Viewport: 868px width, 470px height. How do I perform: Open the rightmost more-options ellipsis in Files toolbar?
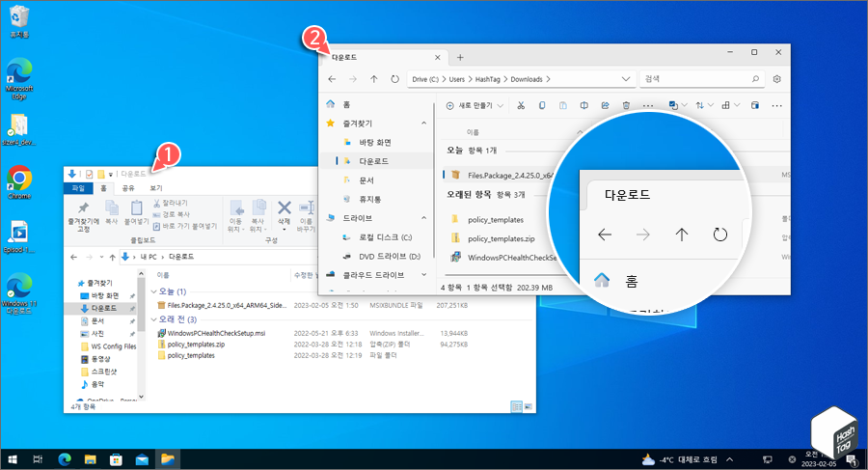[777, 105]
